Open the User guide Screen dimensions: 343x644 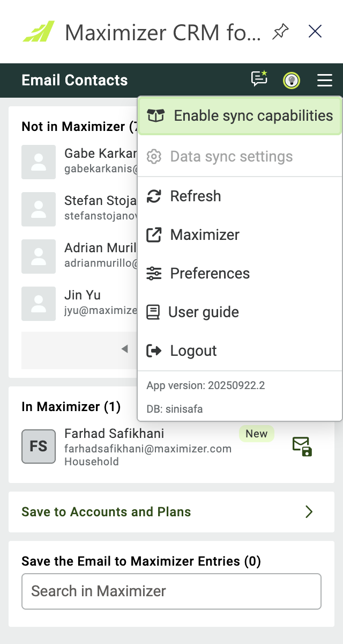pyautogui.click(x=240, y=312)
